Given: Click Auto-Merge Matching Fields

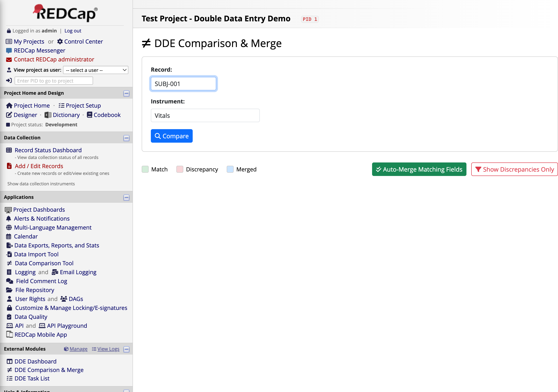Looking at the screenshot, I should [x=419, y=169].
